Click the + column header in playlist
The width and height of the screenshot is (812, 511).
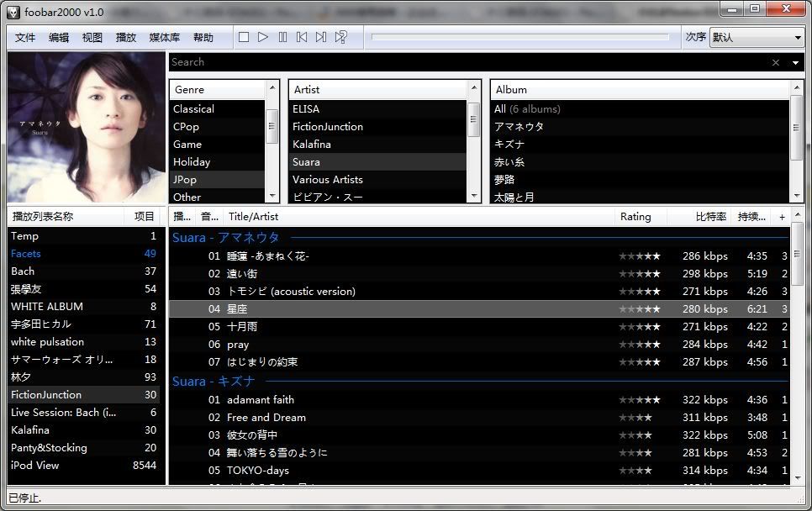[x=782, y=217]
